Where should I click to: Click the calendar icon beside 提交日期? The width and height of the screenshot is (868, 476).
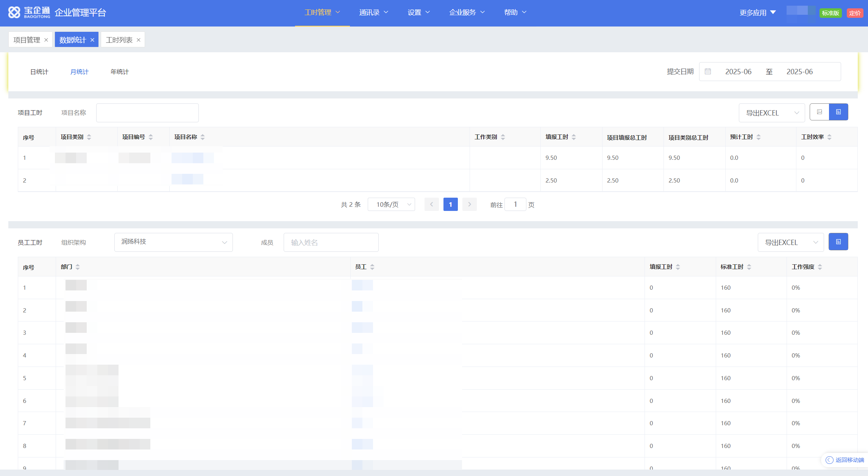point(707,72)
